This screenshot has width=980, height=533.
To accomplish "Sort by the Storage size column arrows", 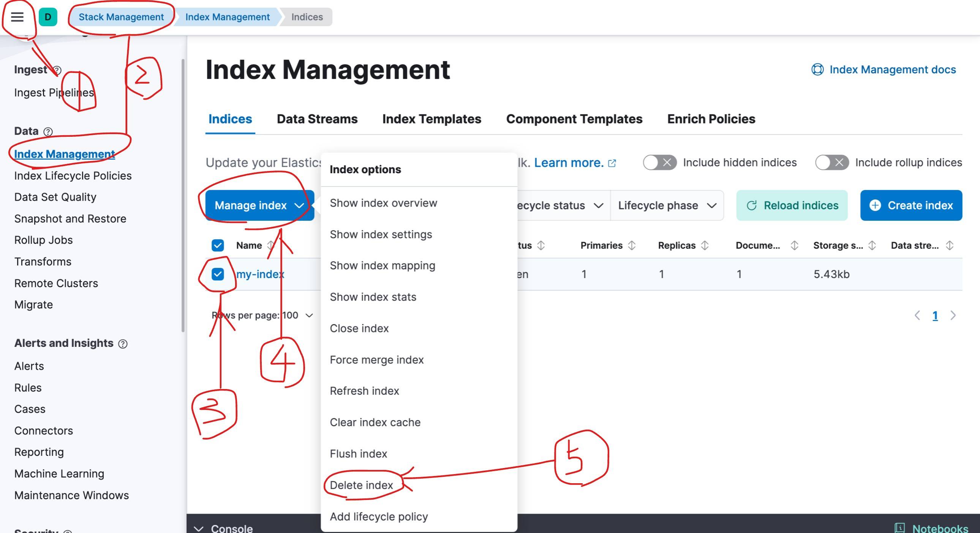I will tap(872, 245).
